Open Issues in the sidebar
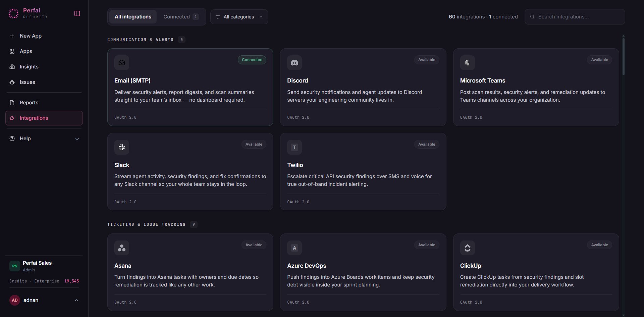The height and width of the screenshot is (317, 644). coord(44,82)
